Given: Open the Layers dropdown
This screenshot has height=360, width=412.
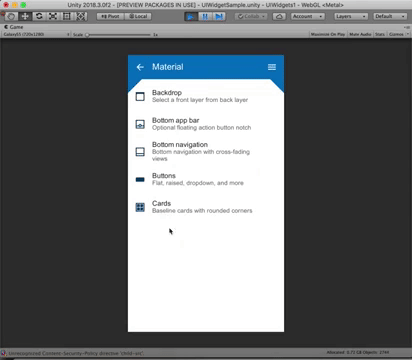Looking at the screenshot, I should pyautogui.click(x=351, y=16).
